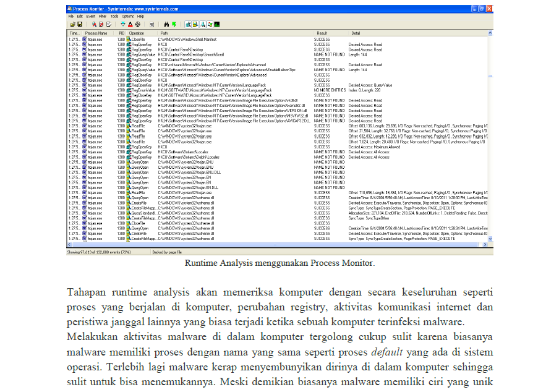This screenshot has width=559, height=392.
Task: Select the Image File Execution Options\ntdll.dll row
Action: click(278, 101)
